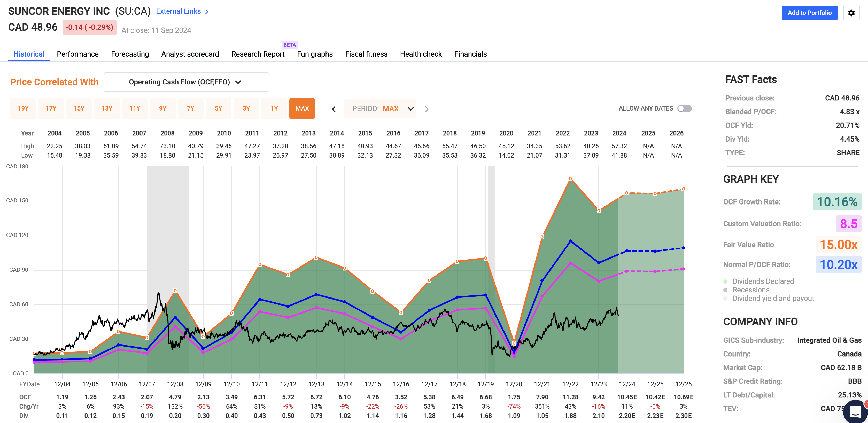The image size is (868, 423).
Task: Expand the PERIOD MAX dropdown
Action: (x=381, y=109)
